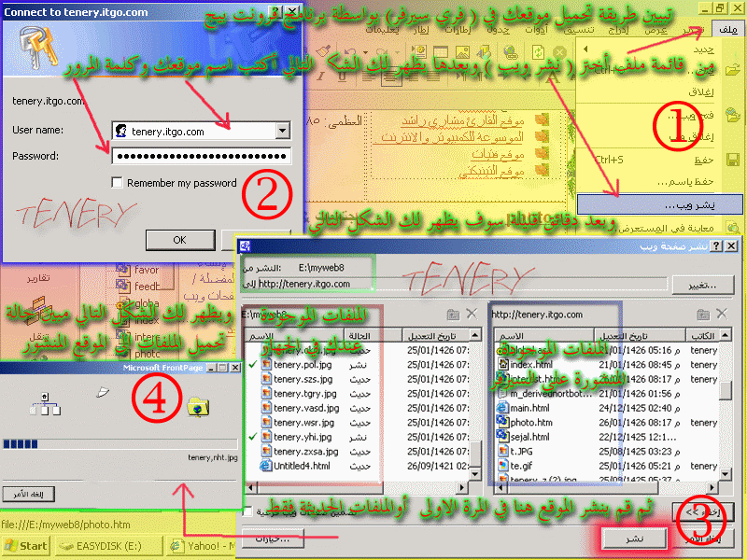Open the أدوات menu
The image size is (747, 560).
[x=536, y=30]
